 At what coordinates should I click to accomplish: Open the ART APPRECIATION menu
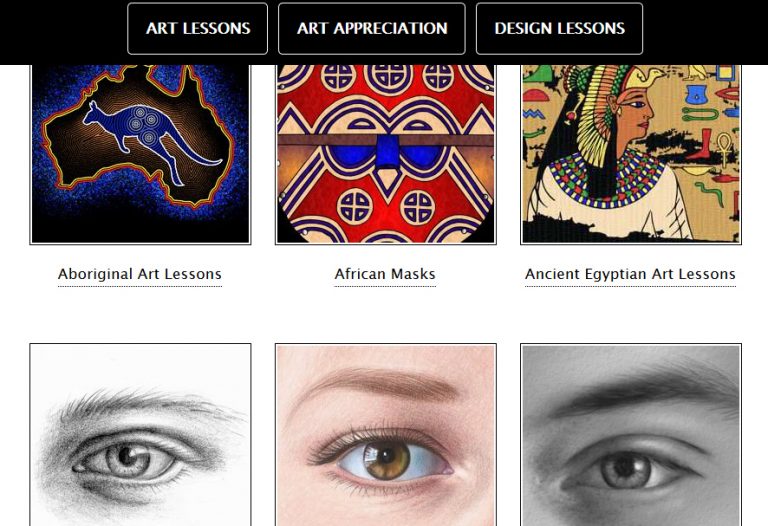pos(372,28)
